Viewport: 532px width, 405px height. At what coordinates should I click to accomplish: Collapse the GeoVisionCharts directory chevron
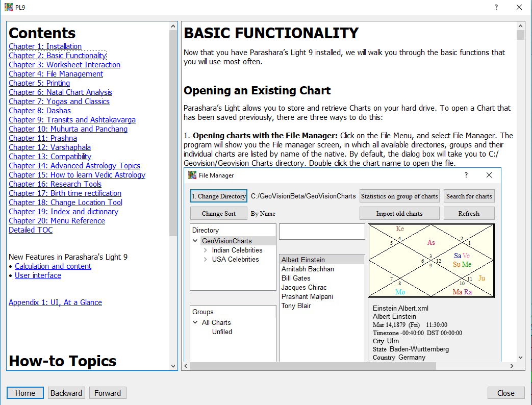click(x=195, y=241)
